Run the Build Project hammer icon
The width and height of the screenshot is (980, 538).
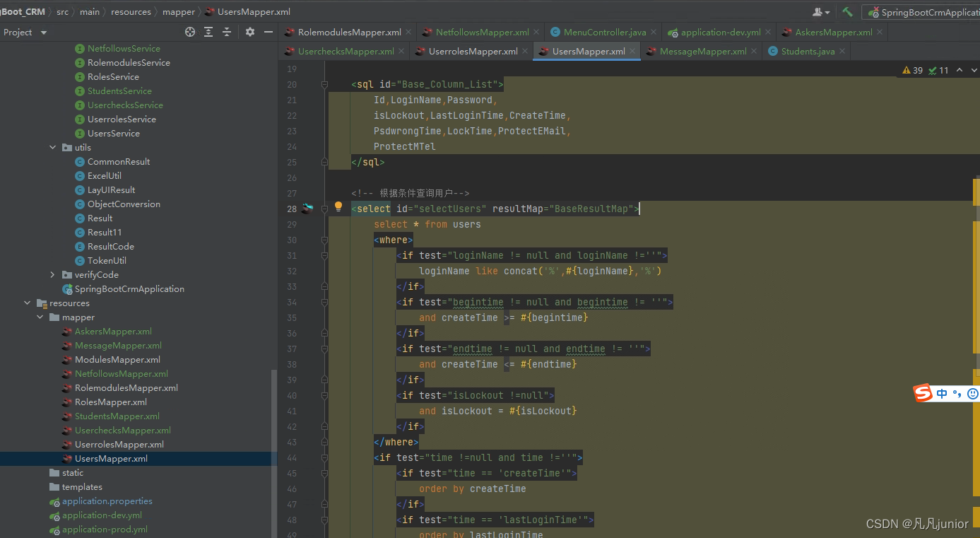pyautogui.click(x=846, y=11)
